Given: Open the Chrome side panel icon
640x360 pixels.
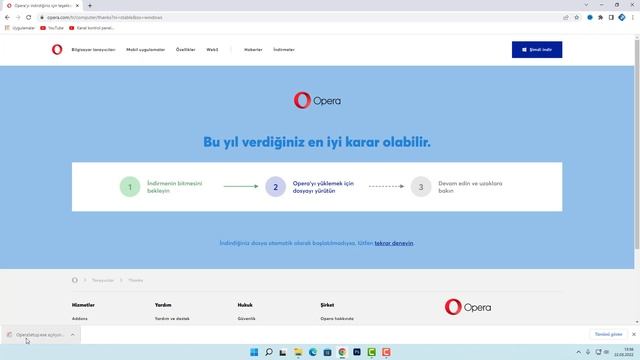Looking at the screenshot, I should point(611,18).
